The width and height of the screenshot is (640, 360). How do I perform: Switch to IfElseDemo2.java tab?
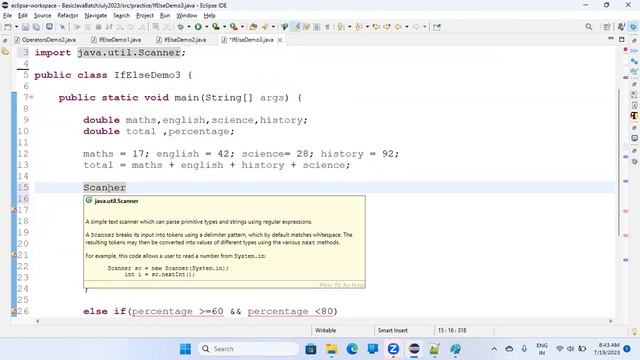181,40
